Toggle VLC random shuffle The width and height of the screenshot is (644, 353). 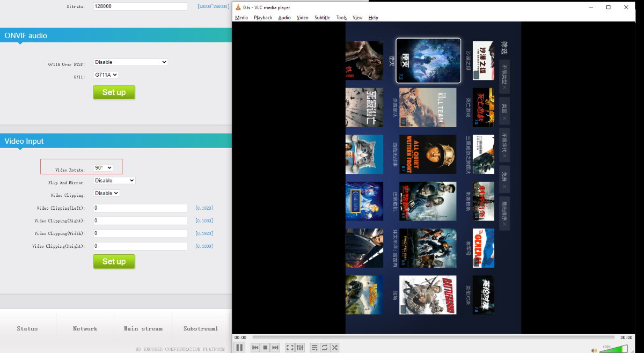coord(335,348)
